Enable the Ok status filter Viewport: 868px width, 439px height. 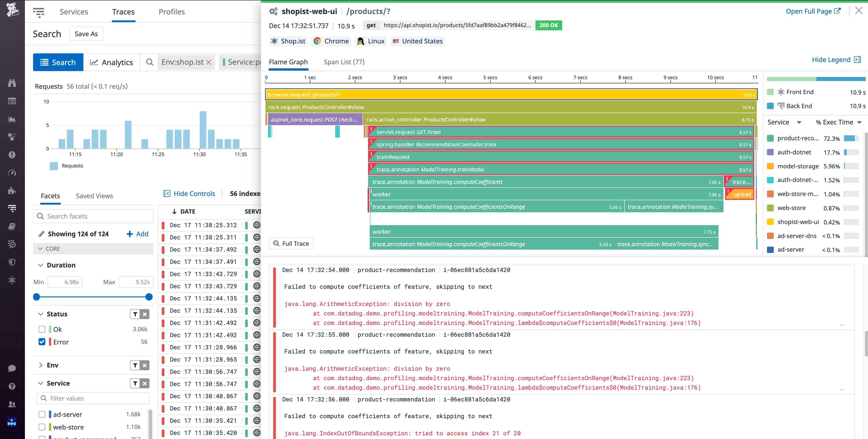[x=42, y=329]
